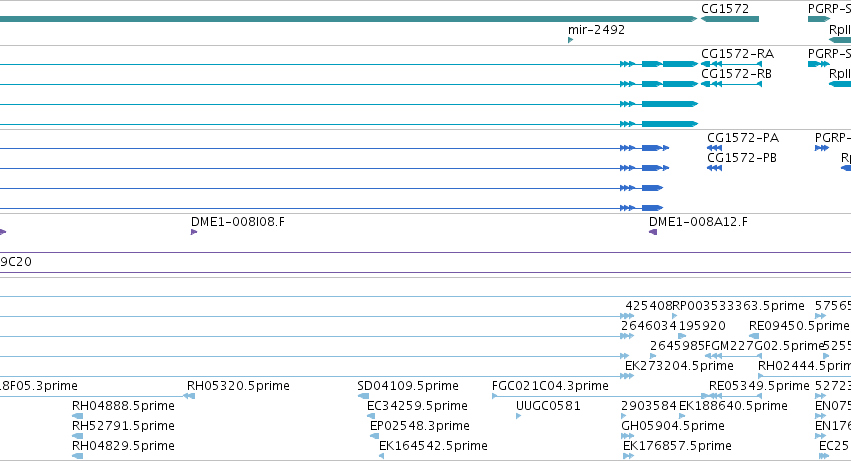This screenshot has width=851, height=461.
Task: Click the mir-2492 miRNA feature label
Action: coord(596,30)
